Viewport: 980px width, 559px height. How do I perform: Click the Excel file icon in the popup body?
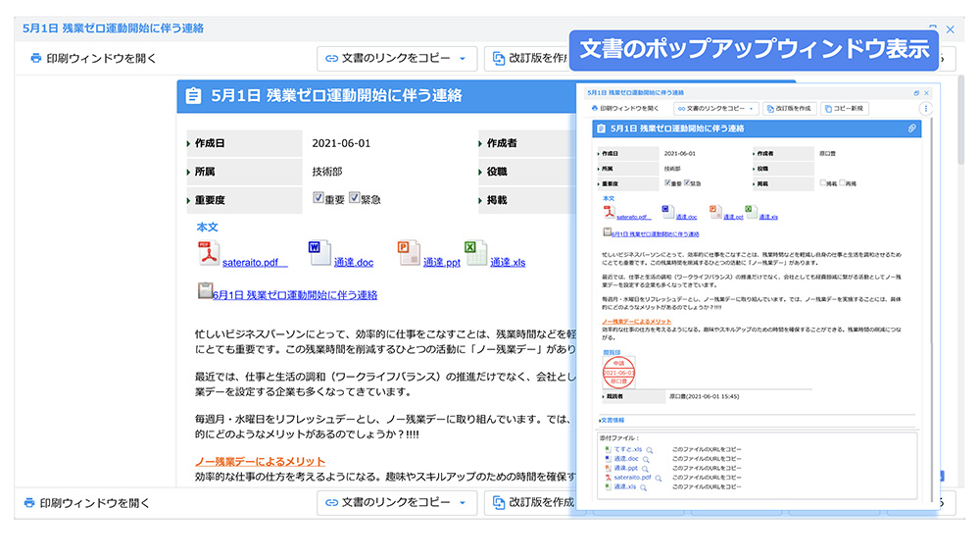751,212
